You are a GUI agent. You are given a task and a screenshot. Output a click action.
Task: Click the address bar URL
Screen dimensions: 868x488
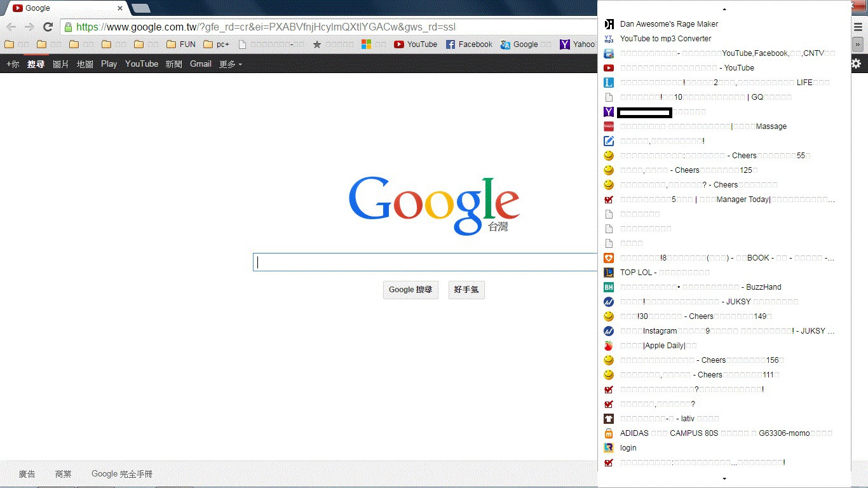pyautogui.click(x=266, y=27)
